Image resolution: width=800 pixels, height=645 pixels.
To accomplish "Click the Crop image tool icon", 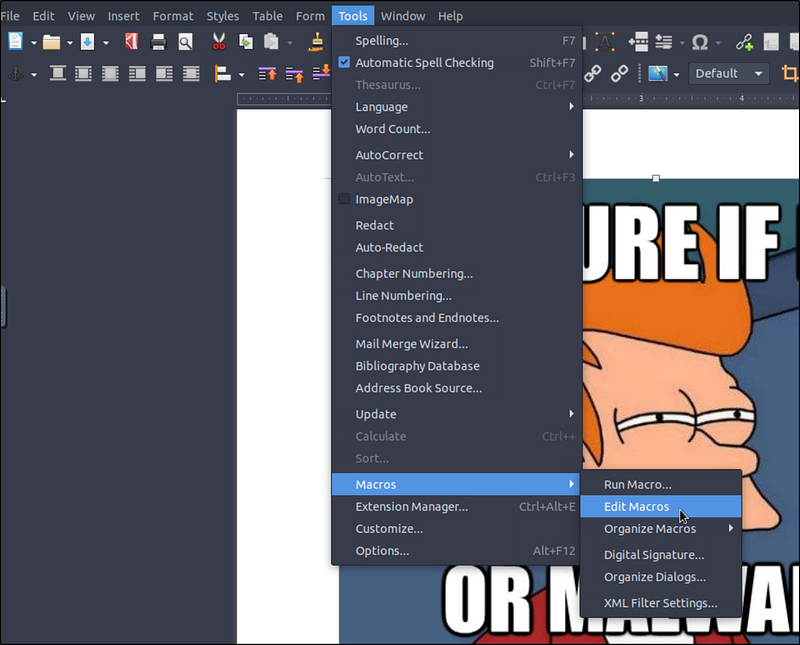I will [789, 74].
